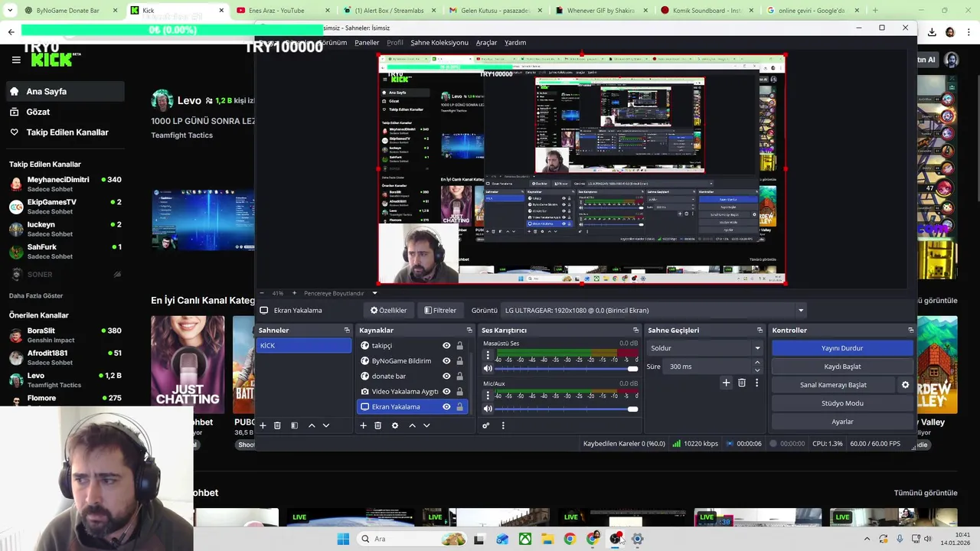Adjust the Mic/Aux volume slider
980x551 pixels.
click(x=567, y=409)
